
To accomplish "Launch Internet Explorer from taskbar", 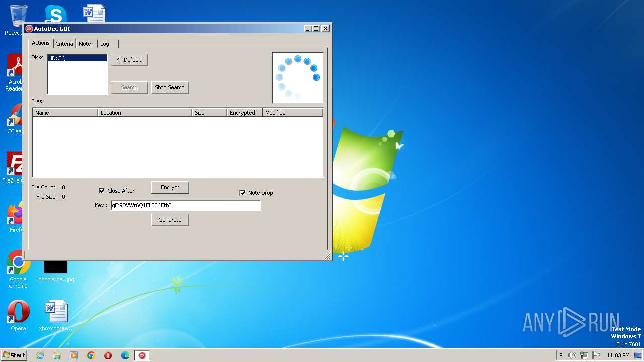I will tap(40, 355).
